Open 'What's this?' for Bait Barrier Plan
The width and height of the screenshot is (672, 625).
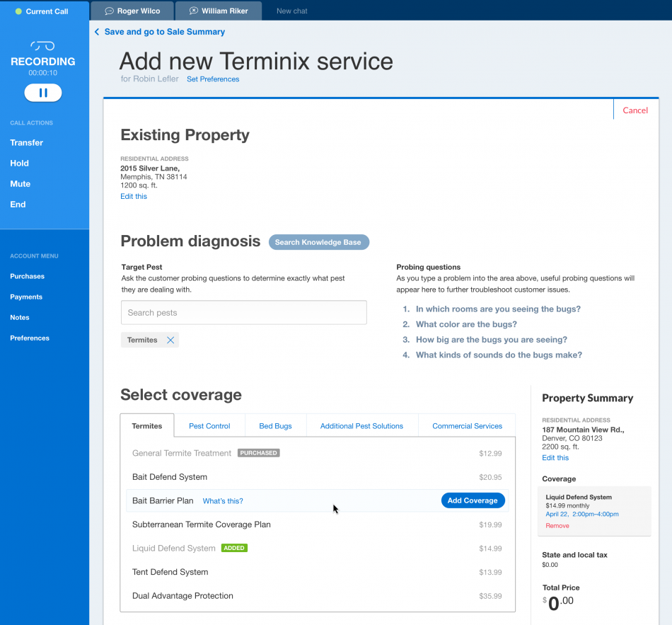click(x=223, y=501)
